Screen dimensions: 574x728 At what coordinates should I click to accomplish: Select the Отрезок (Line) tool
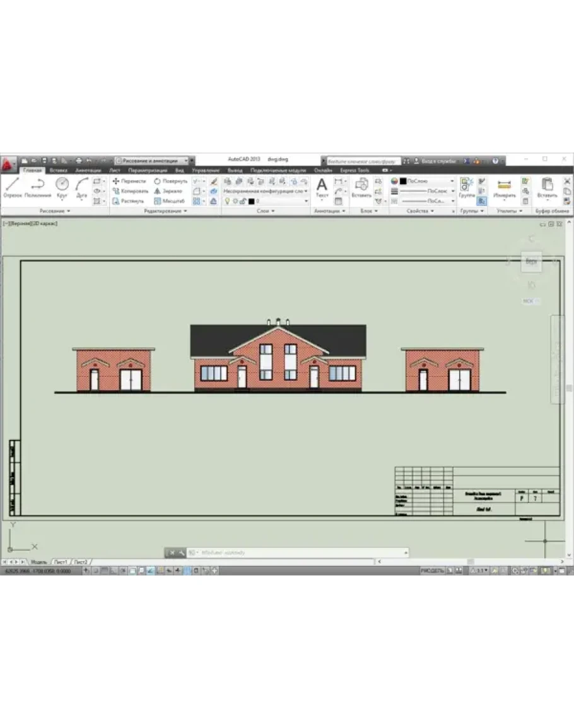12,187
